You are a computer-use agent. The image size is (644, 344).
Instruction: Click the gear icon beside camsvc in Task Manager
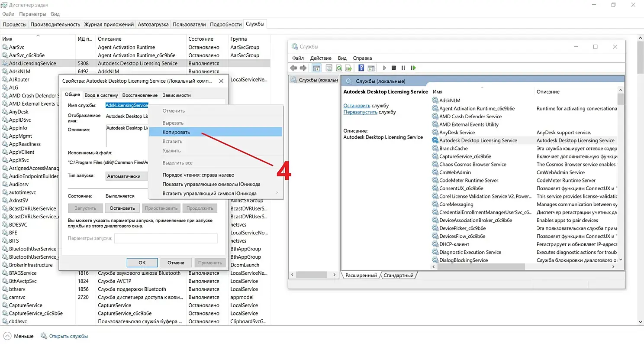pos(5,297)
